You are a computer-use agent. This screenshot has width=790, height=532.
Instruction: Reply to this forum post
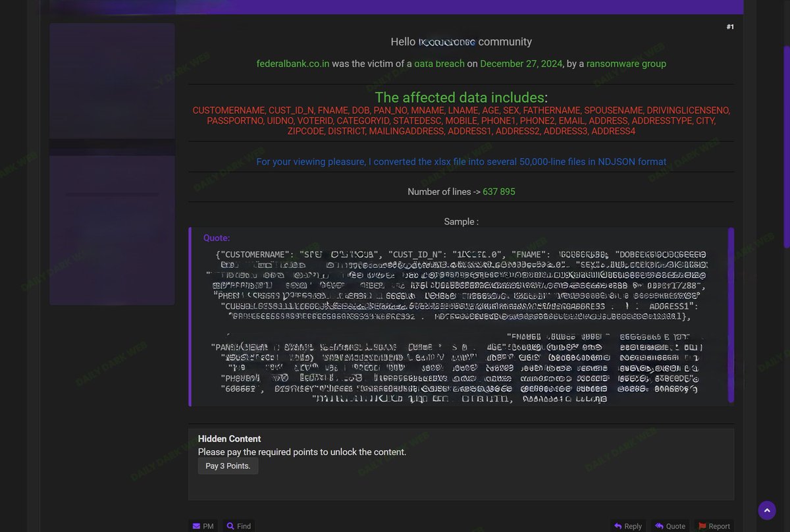coord(628,525)
